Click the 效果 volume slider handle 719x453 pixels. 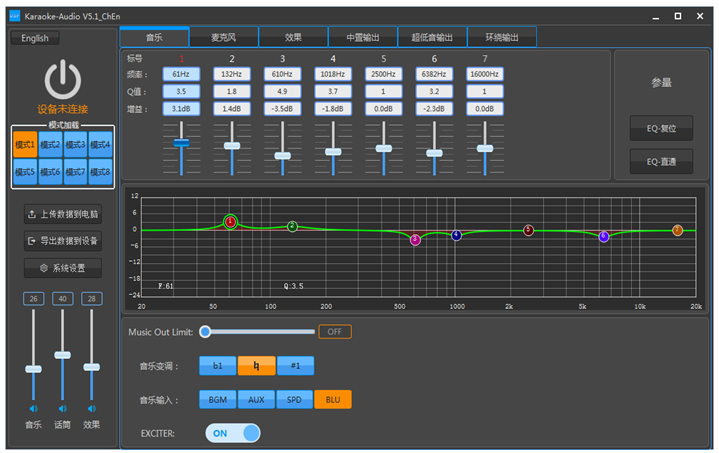[x=92, y=367]
